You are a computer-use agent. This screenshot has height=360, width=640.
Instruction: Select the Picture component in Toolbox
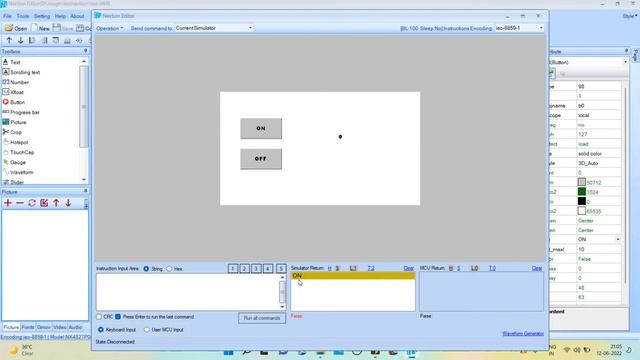[14, 122]
